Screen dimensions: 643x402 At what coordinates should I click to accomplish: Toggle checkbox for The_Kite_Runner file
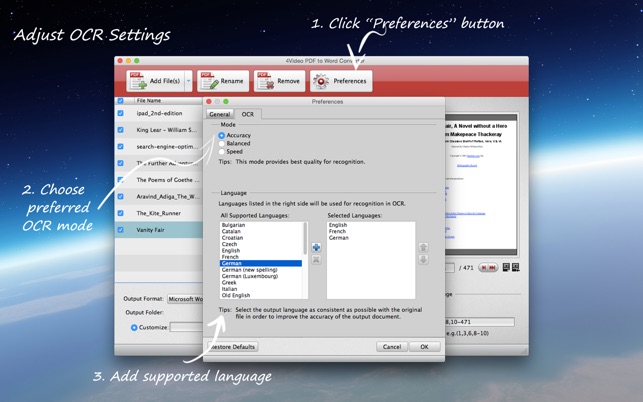[121, 213]
